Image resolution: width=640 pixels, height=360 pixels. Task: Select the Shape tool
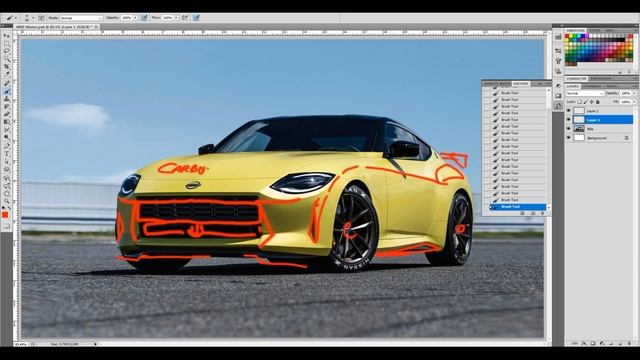point(7,169)
